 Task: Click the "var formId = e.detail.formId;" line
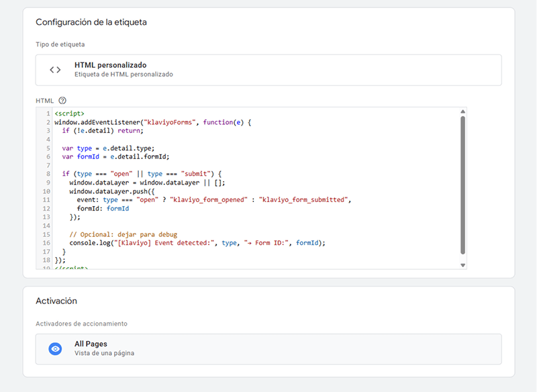click(x=115, y=157)
